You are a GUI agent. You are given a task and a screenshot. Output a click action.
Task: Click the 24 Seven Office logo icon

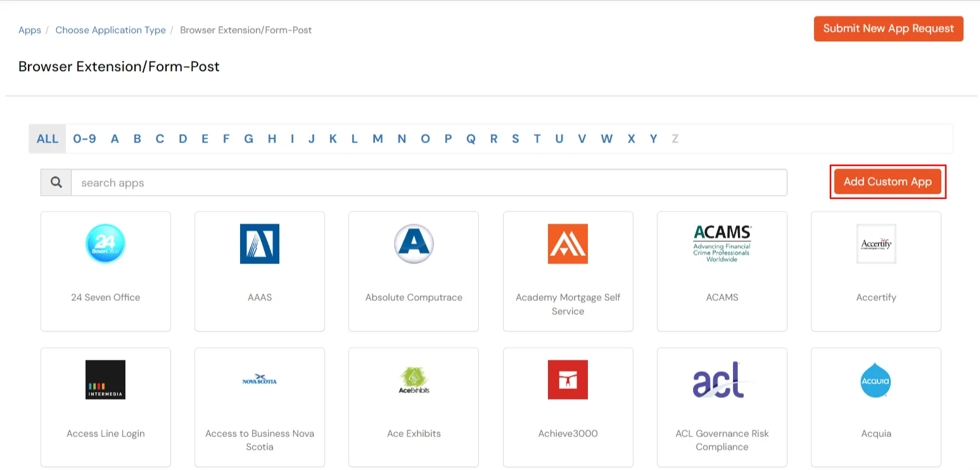coord(105,243)
